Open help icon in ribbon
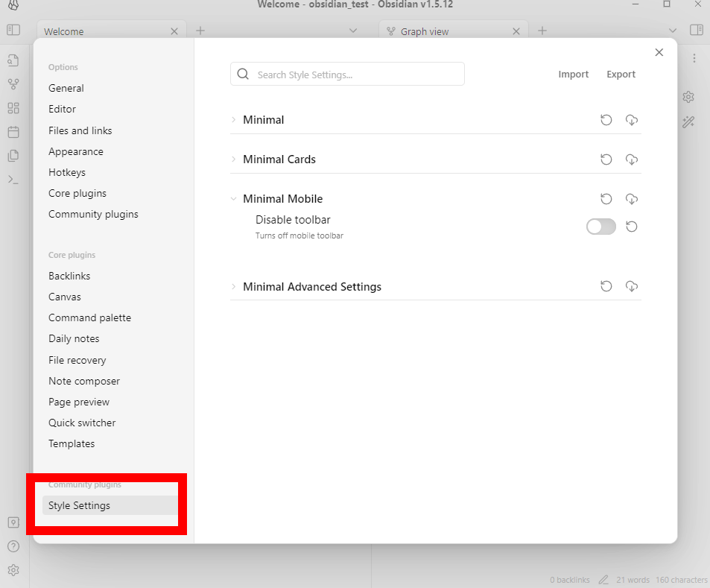The image size is (710, 588). coord(13,546)
